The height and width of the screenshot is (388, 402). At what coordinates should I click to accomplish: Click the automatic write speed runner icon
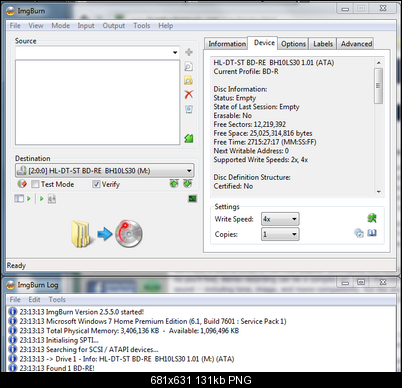372,218
